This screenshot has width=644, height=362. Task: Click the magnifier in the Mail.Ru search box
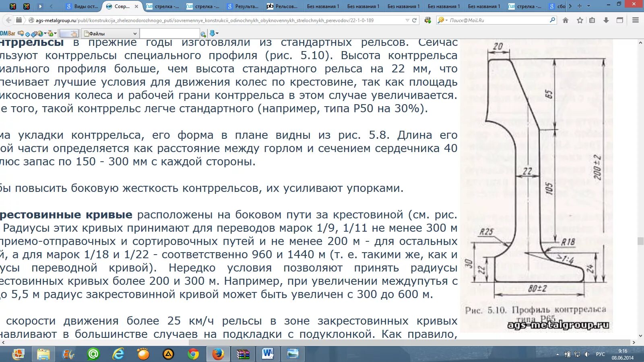(552, 20)
